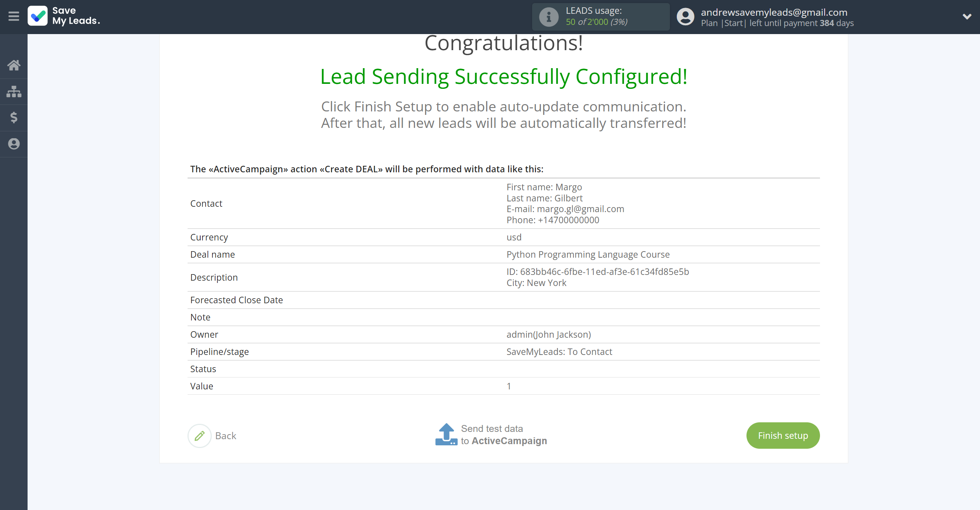Click the usd currency value
980x510 pixels.
514,237
